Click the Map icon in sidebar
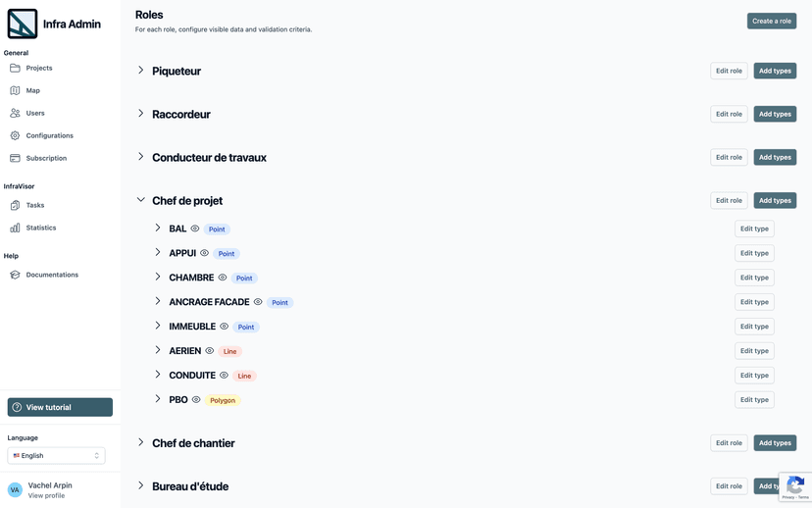812x508 pixels. click(x=15, y=90)
